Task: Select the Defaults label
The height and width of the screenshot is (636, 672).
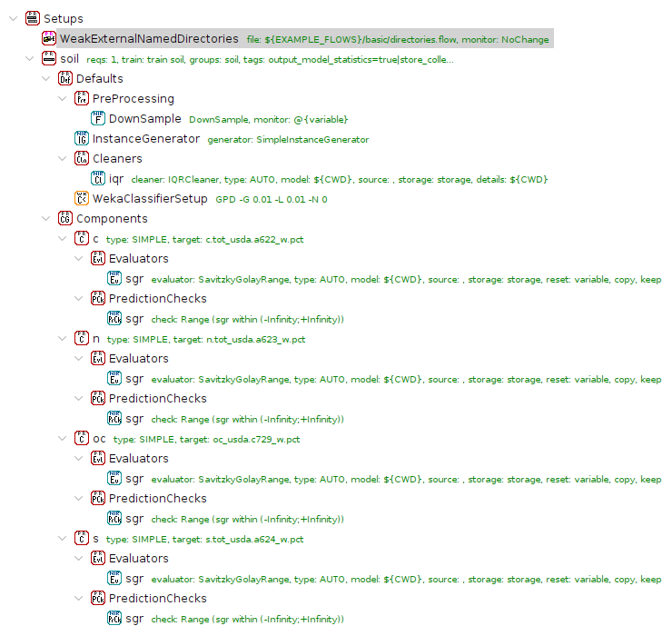Action: point(99,78)
